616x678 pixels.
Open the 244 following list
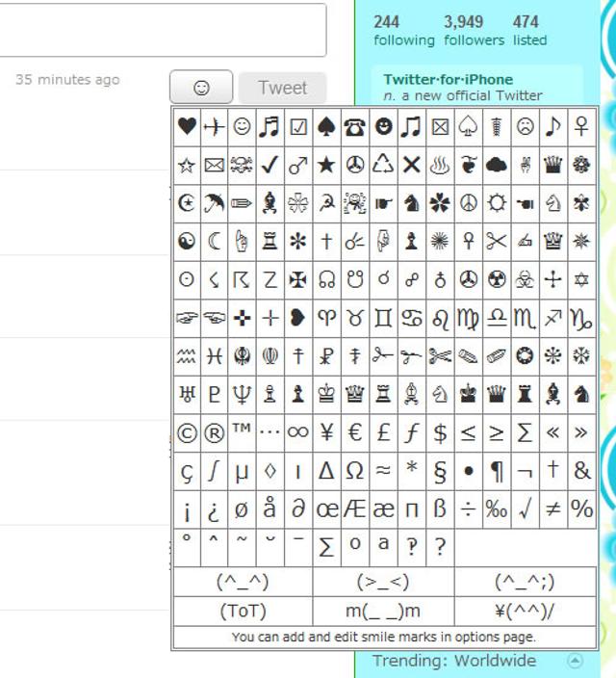click(404, 31)
